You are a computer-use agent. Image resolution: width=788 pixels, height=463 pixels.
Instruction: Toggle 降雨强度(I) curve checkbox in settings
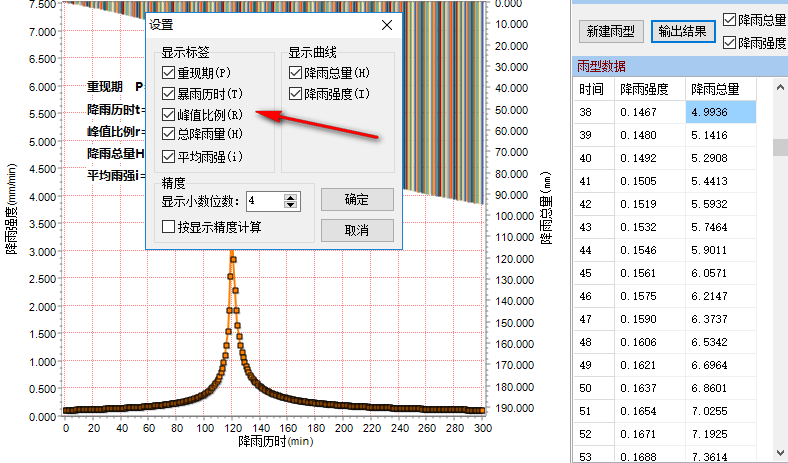click(x=296, y=94)
